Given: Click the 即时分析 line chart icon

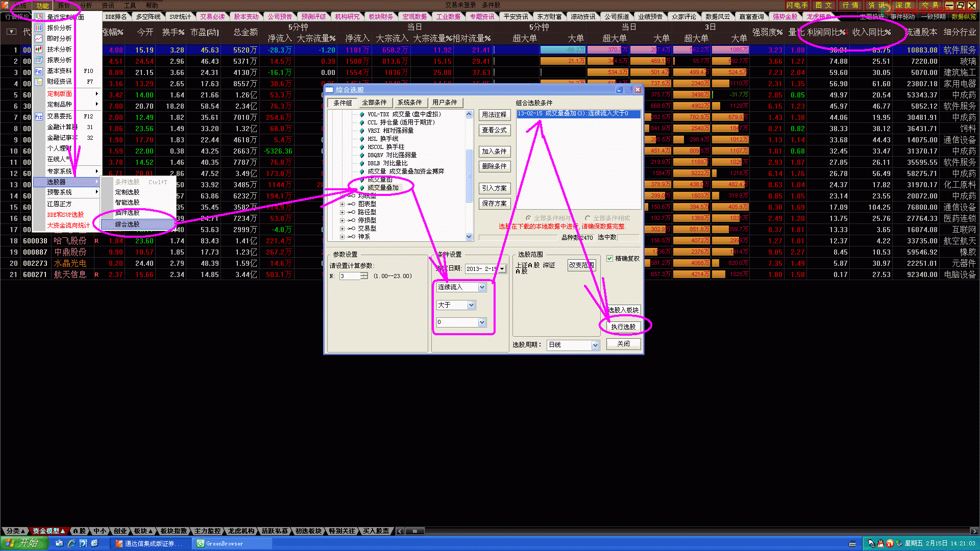Looking at the screenshot, I should (x=39, y=39).
